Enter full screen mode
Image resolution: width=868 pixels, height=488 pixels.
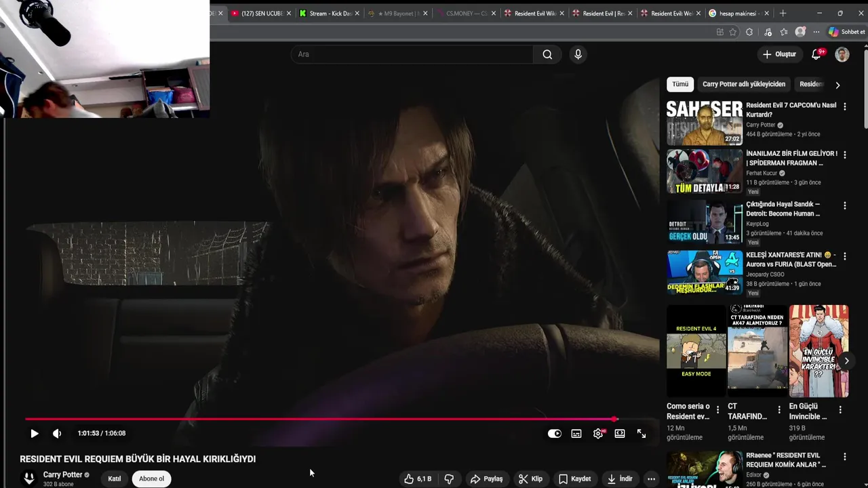[x=642, y=434]
